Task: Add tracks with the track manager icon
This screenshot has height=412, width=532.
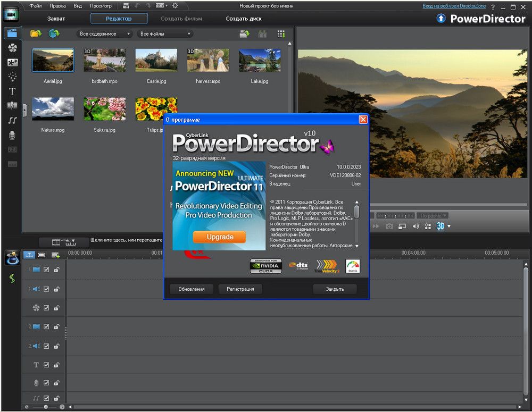Action: (55, 255)
